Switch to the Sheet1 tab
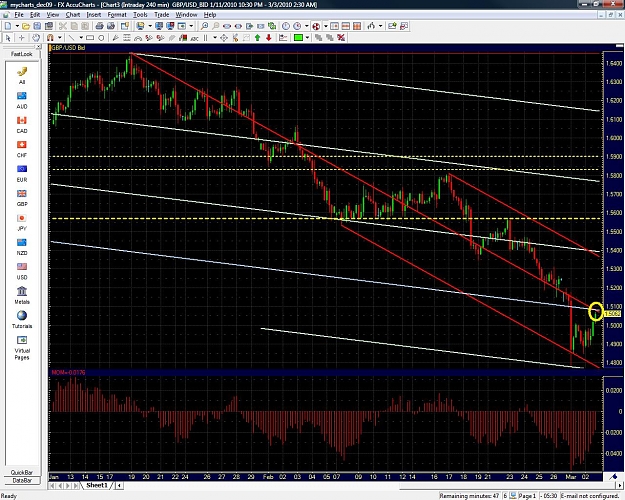This screenshot has height=500, width=625. tap(97, 485)
